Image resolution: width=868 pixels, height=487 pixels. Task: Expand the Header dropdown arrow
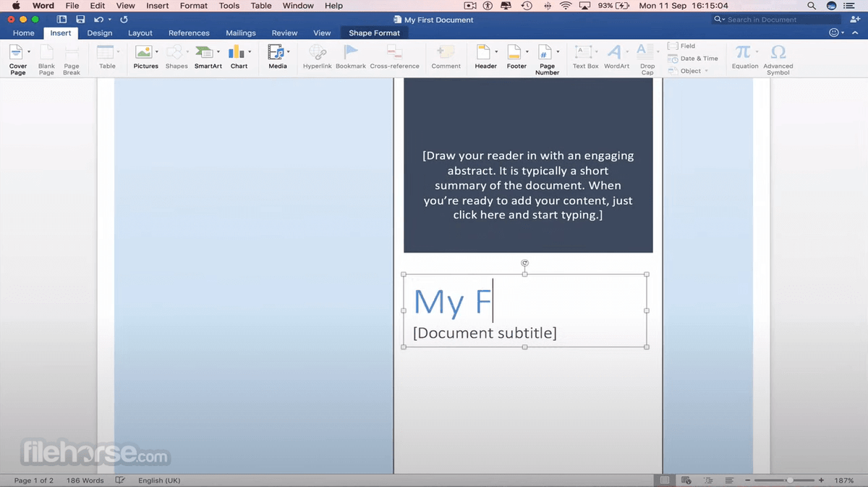[496, 52]
